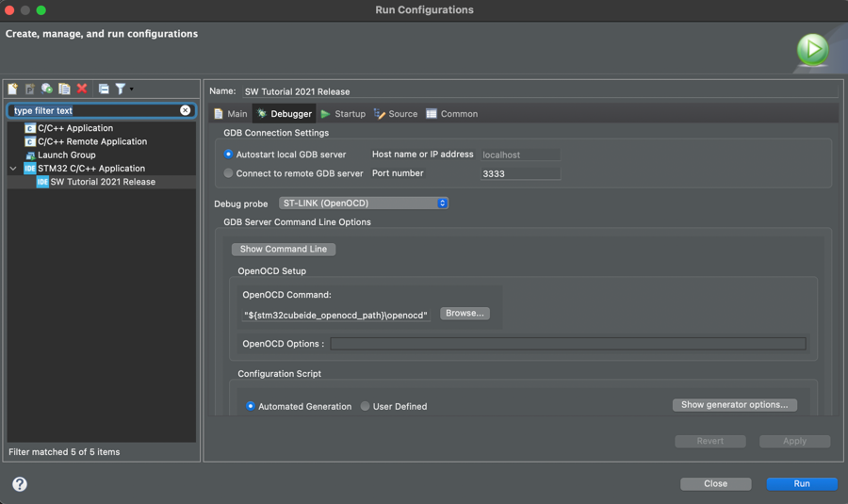The width and height of the screenshot is (848, 504).
Task: Delete the selected launch configuration
Action: (x=82, y=89)
